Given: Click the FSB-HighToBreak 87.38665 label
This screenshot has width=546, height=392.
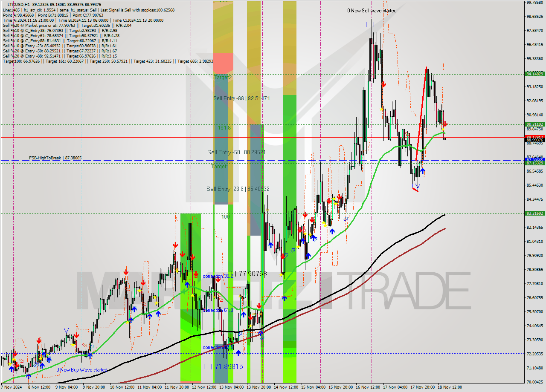Looking at the screenshot, I should point(55,158).
